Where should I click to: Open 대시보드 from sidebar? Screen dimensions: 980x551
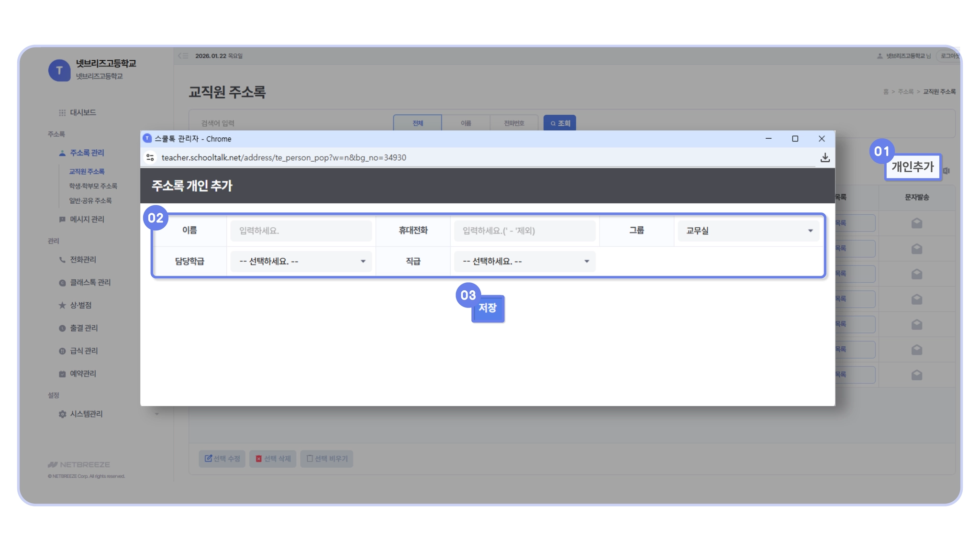pyautogui.click(x=83, y=112)
